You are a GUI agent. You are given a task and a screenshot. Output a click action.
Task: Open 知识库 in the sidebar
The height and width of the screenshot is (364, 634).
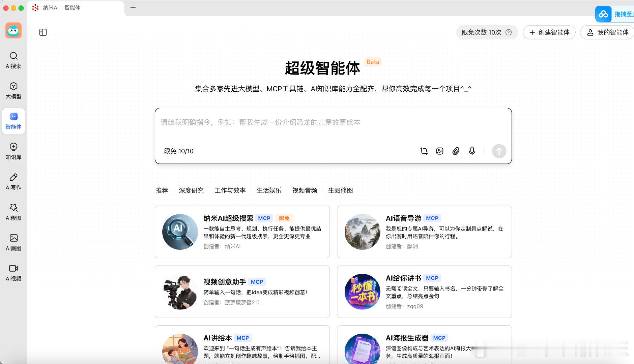point(13,151)
